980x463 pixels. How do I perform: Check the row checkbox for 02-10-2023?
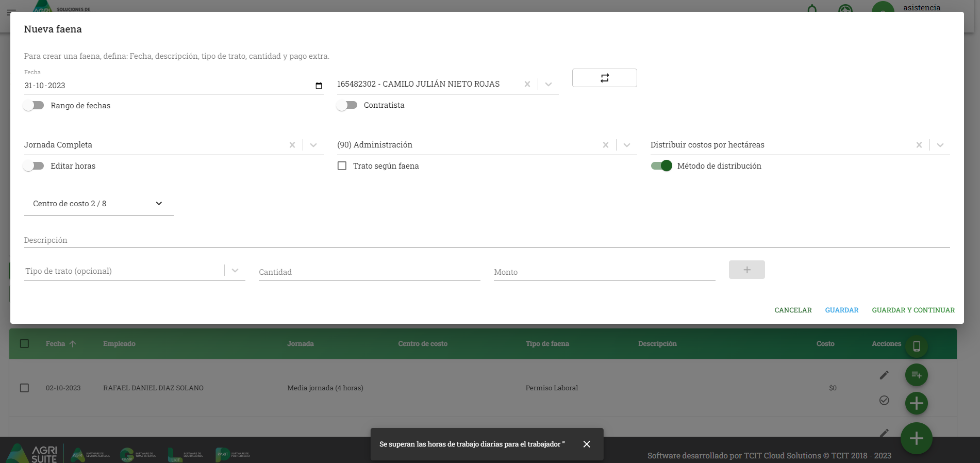[x=24, y=388]
